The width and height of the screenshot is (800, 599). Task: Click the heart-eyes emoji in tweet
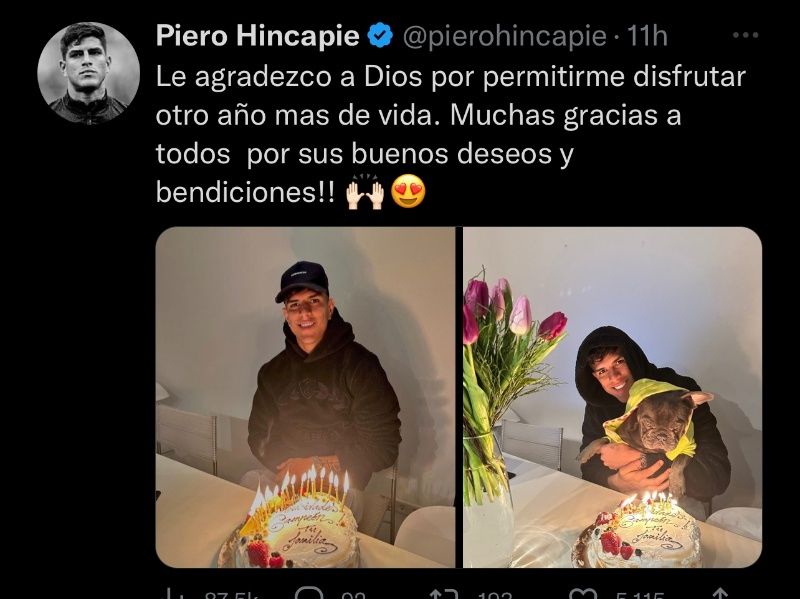(408, 191)
